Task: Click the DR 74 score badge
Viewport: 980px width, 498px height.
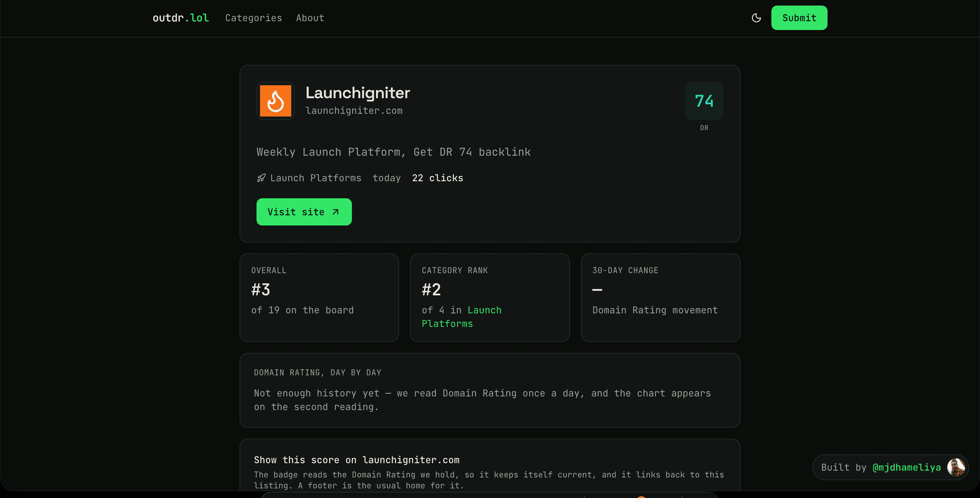Action: (704, 101)
